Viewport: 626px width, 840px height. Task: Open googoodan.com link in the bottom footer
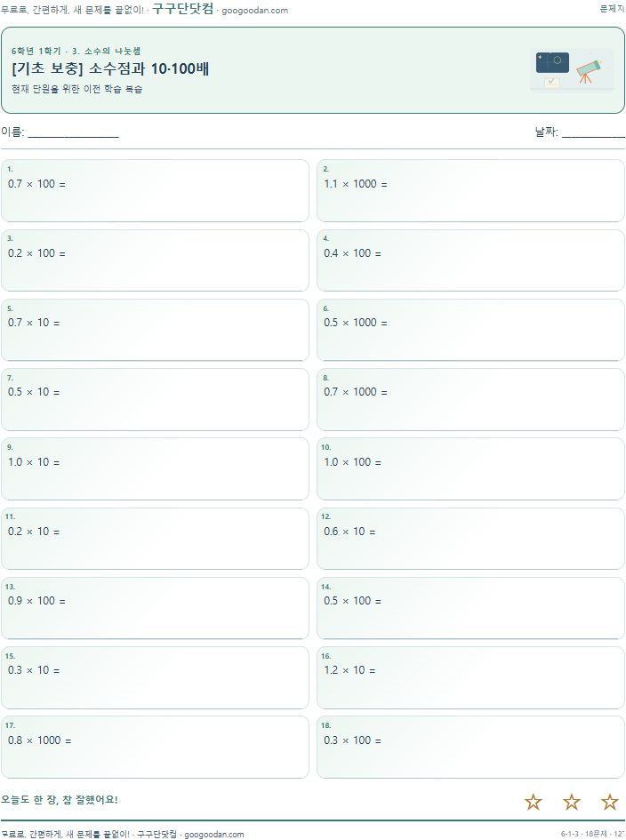point(213,834)
